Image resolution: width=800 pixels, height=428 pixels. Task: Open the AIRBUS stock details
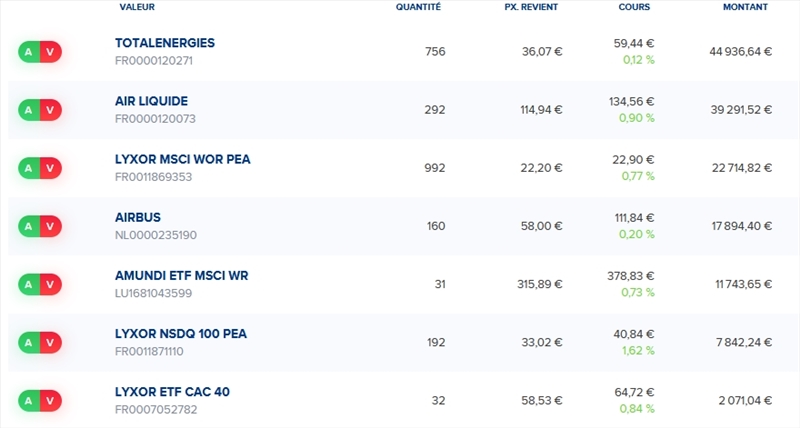coord(138,217)
